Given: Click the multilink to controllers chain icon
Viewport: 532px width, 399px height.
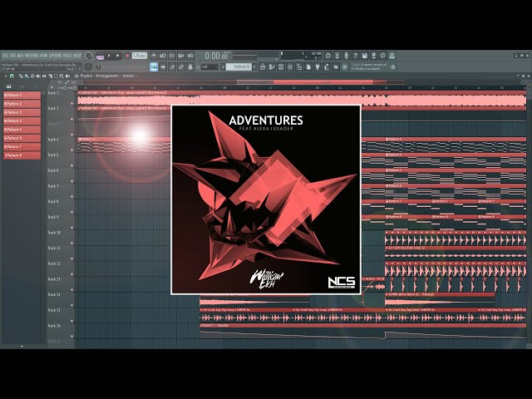Looking at the screenshot, I should [181, 66].
